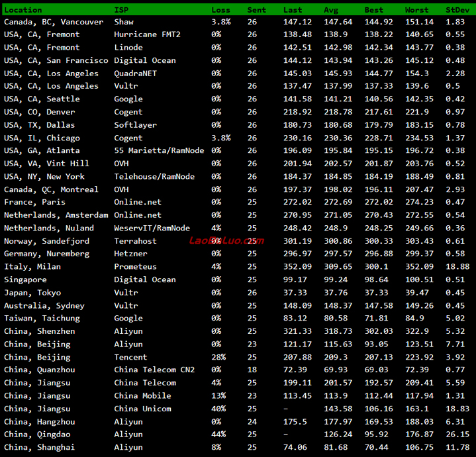Click 'Telehouse/RamNode' ISP text
476x457 pixels.
[x=154, y=176]
